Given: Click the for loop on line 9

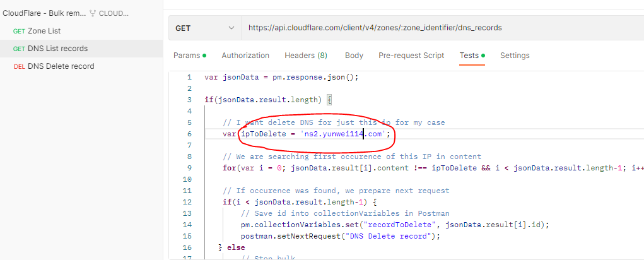Looking at the screenshot, I should pyautogui.click(x=433, y=168).
